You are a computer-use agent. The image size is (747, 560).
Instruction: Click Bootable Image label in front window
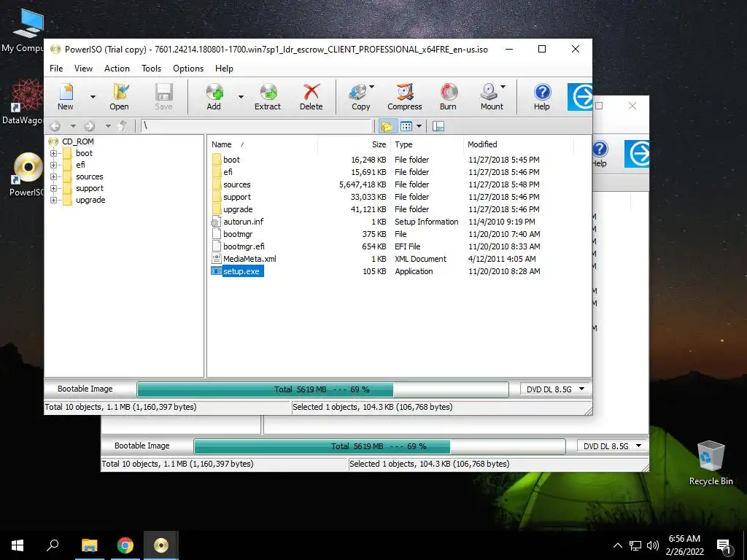coord(85,389)
